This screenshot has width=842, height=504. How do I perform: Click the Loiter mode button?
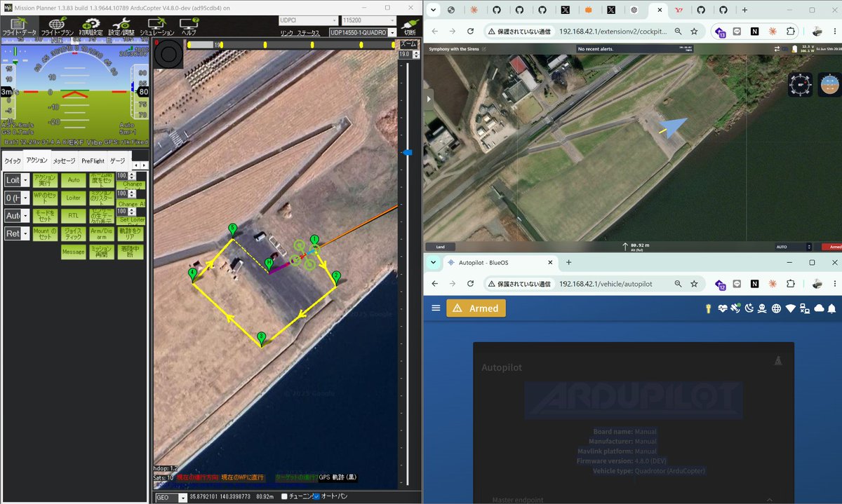(x=73, y=198)
